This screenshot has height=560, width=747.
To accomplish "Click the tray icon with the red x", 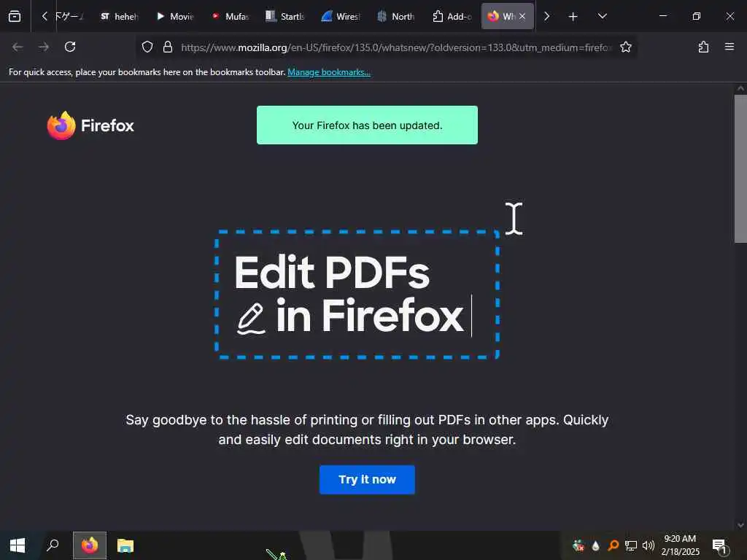I will click(578, 545).
